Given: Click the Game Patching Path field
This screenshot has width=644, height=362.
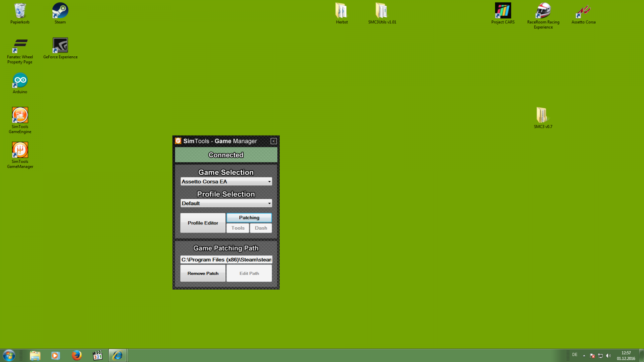Looking at the screenshot, I should [226, 260].
